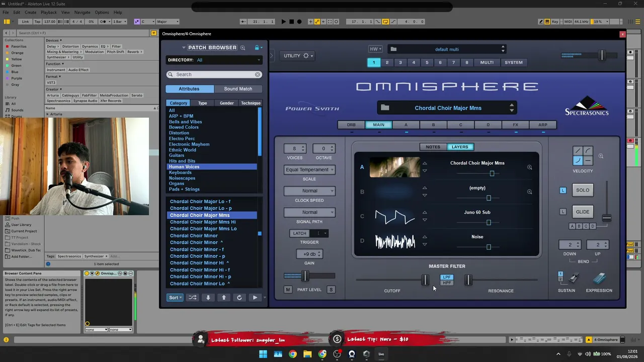
Task: Open the Directory dropdown
Action: 214,60
